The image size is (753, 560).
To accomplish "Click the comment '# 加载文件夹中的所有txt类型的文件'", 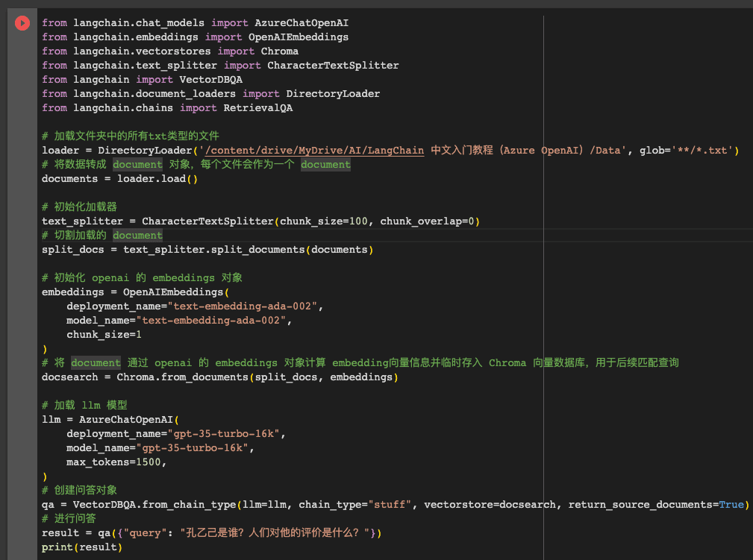I will point(131,136).
